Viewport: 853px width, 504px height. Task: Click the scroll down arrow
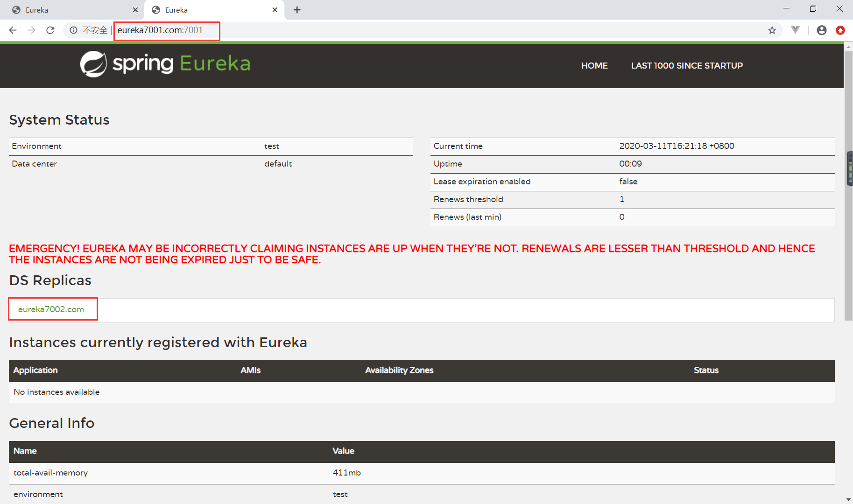[848, 499]
